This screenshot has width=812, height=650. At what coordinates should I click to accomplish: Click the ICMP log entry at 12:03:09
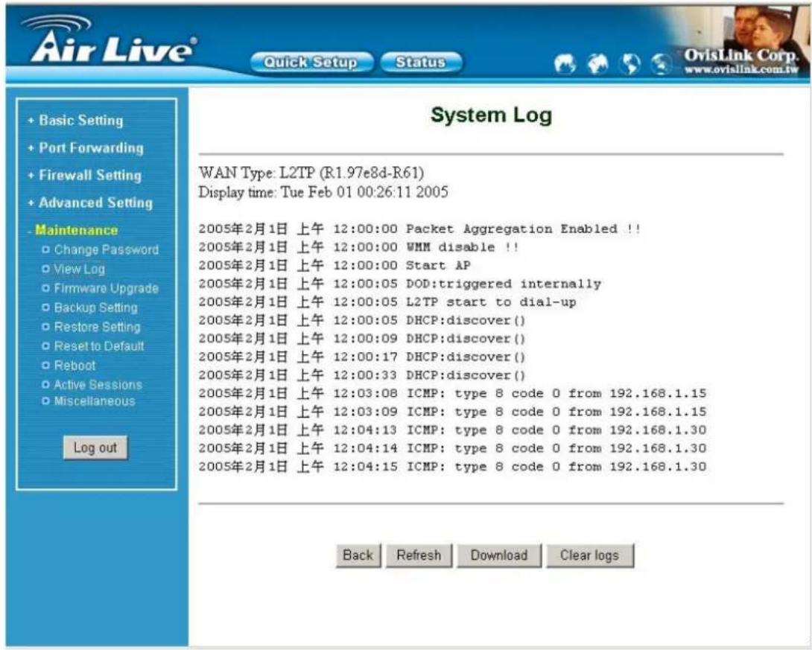tap(453, 412)
